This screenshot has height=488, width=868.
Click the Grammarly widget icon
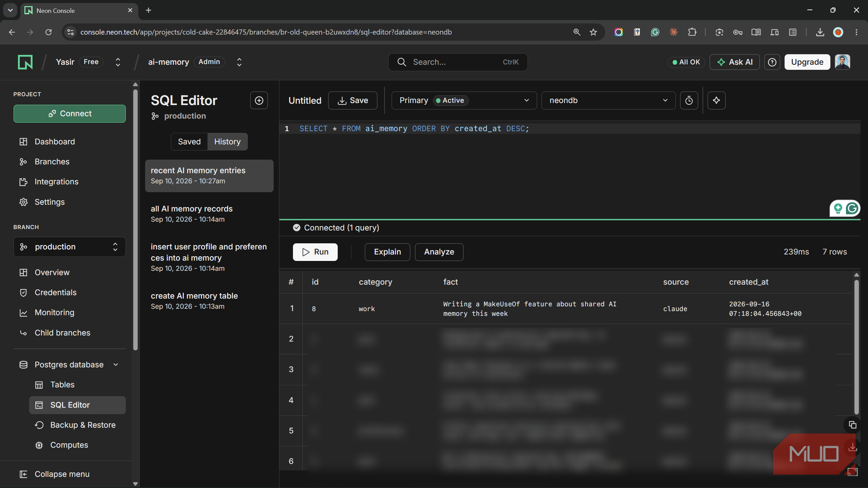[852, 208]
